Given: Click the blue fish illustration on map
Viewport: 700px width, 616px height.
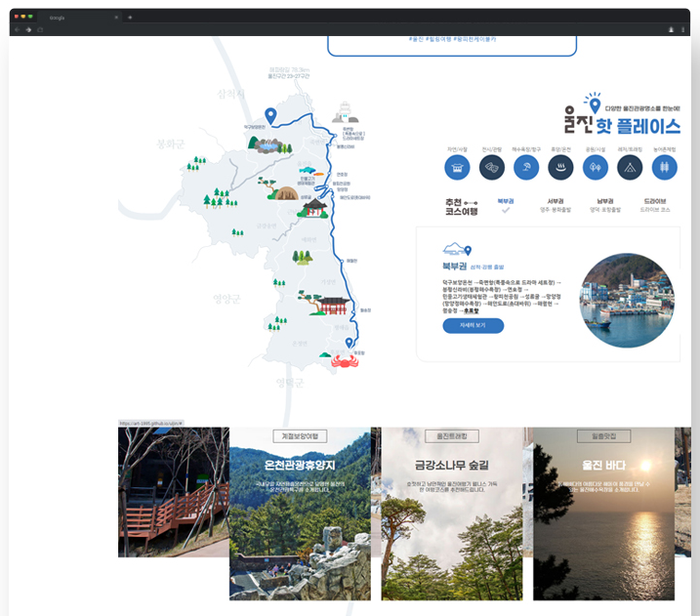Looking at the screenshot, I should pos(308,170).
